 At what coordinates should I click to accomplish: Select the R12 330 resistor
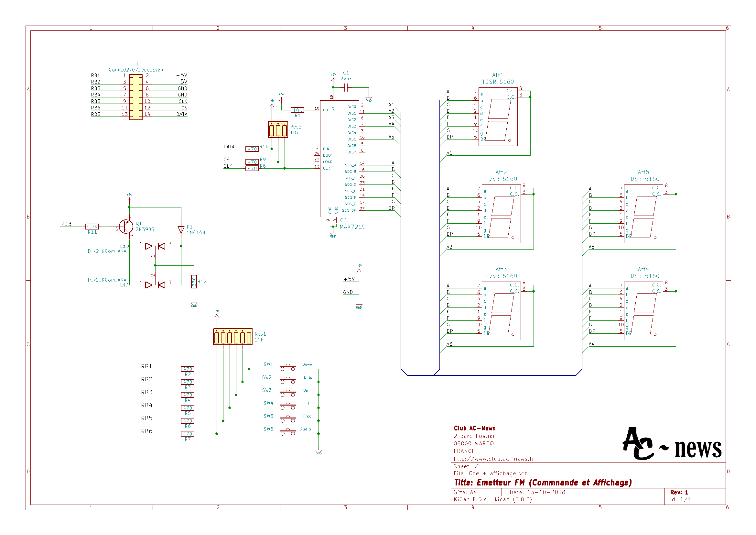click(194, 282)
